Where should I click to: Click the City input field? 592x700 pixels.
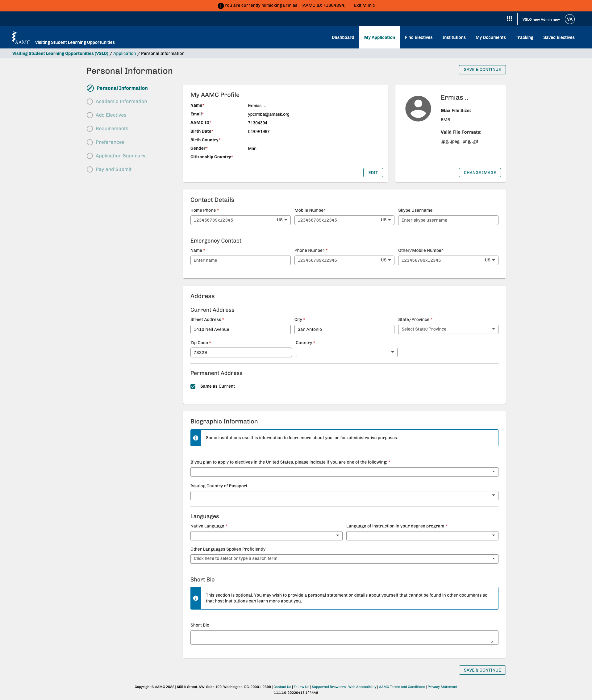pyautogui.click(x=344, y=330)
